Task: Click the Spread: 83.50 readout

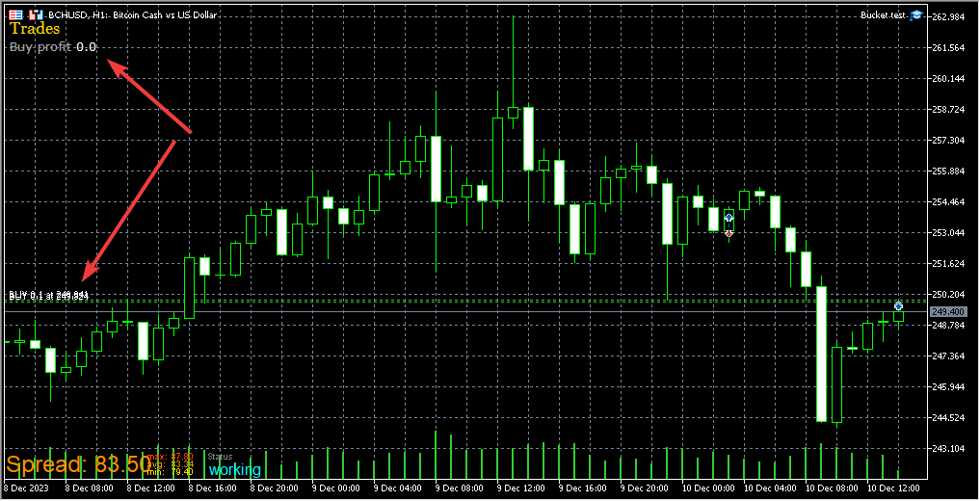Action: tap(78, 465)
